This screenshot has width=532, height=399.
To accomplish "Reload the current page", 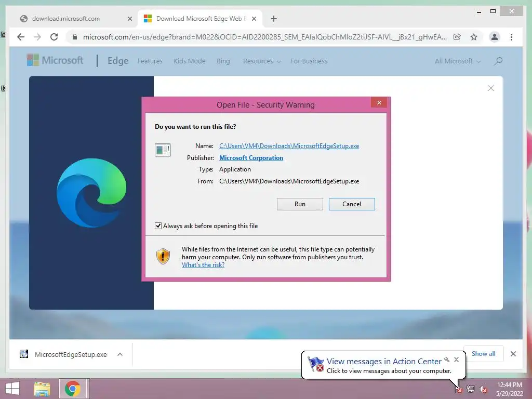I will click(x=54, y=37).
